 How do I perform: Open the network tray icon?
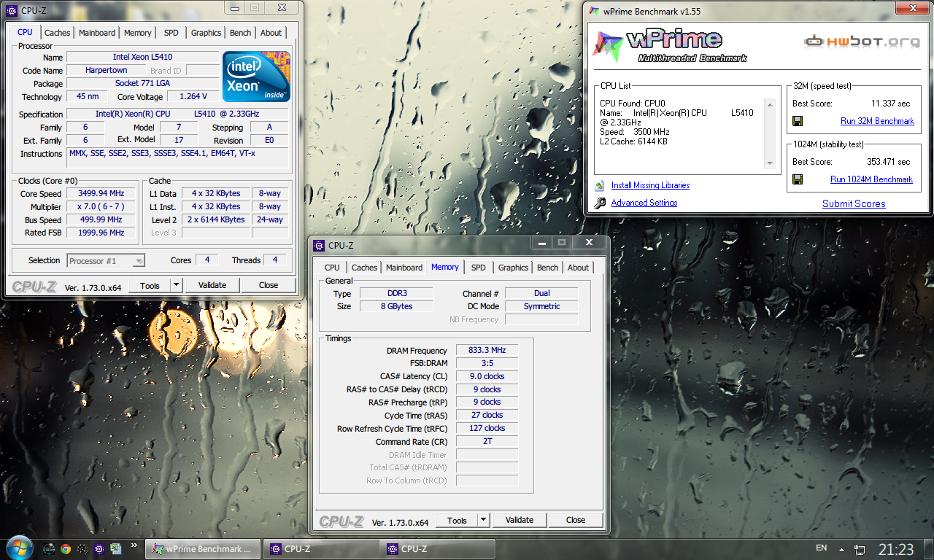[x=860, y=549]
